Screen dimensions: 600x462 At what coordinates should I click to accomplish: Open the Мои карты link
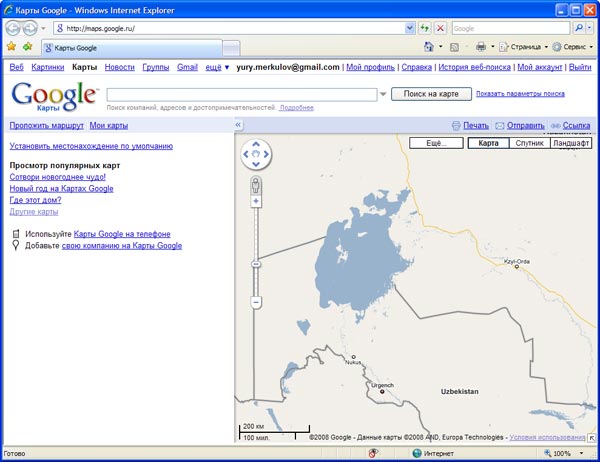pos(109,126)
